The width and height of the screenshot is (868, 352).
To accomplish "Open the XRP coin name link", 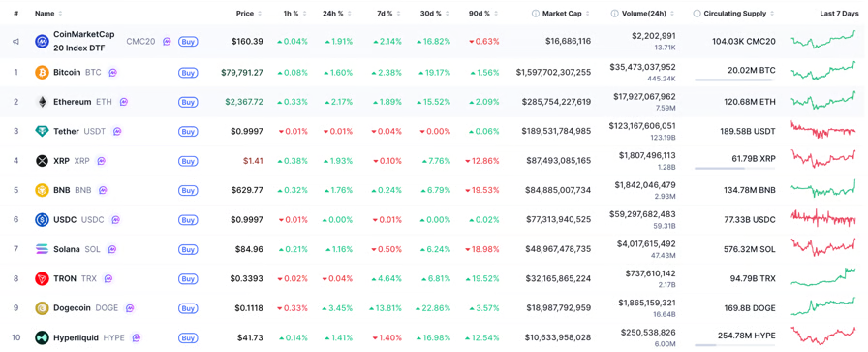I will click(61, 161).
